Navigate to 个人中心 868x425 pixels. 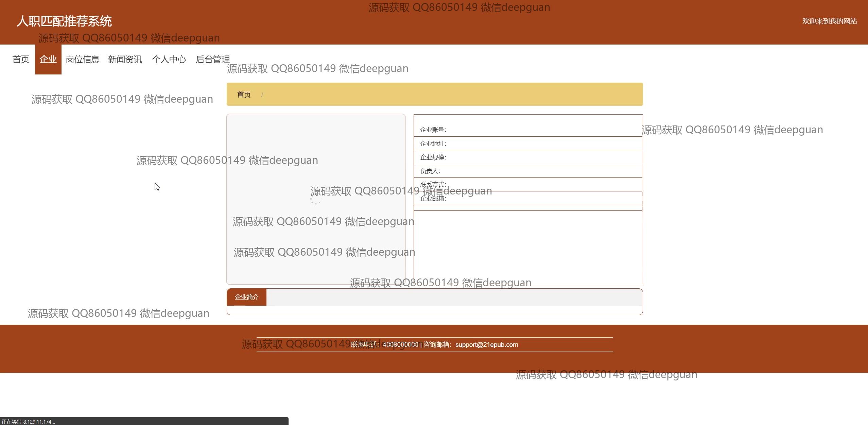click(x=169, y=60)
